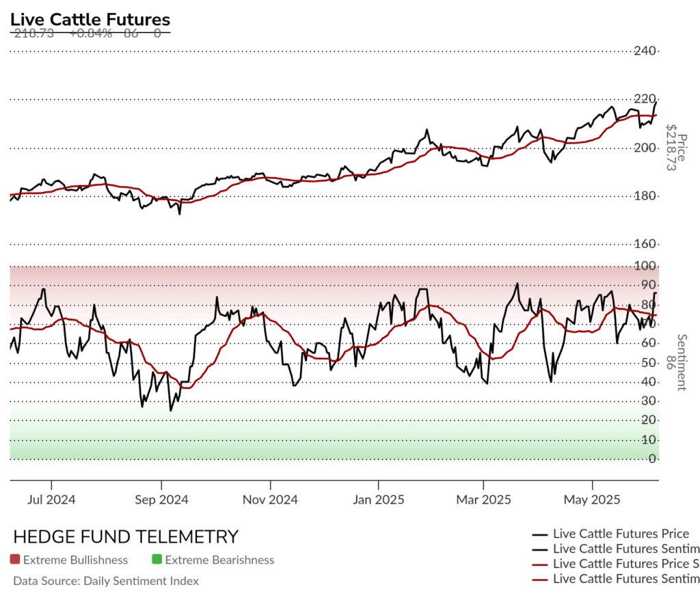Click the May 2025 axis tick label

pyautogui.click(x=592, y=500)
